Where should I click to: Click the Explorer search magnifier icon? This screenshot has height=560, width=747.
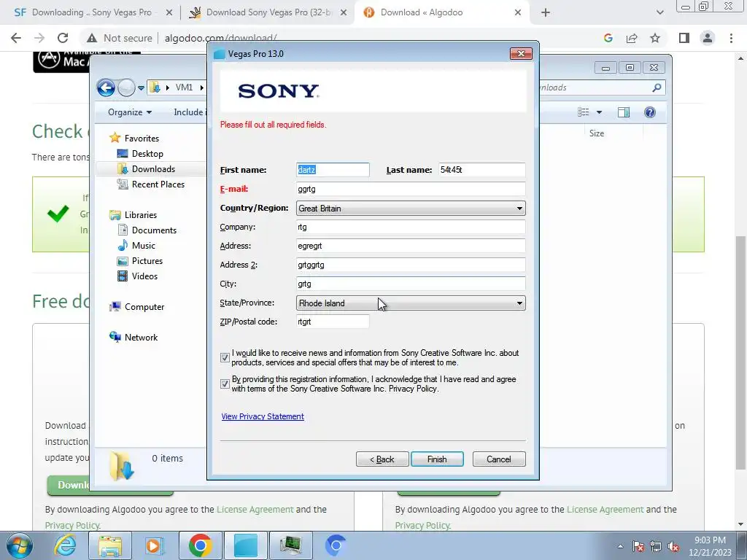pyautogui.click(x=657, y=87)
